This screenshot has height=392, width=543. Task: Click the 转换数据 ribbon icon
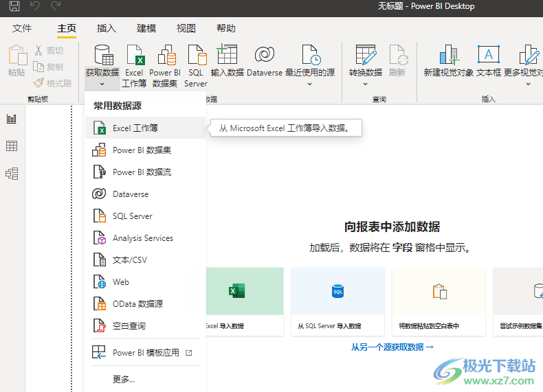(366, 55)
